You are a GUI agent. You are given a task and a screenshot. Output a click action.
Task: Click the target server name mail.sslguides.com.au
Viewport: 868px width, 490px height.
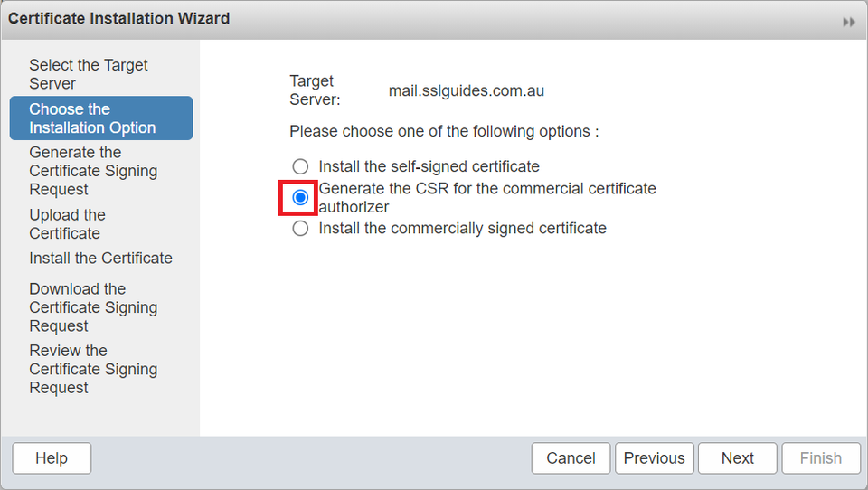[x=466, y=91]
